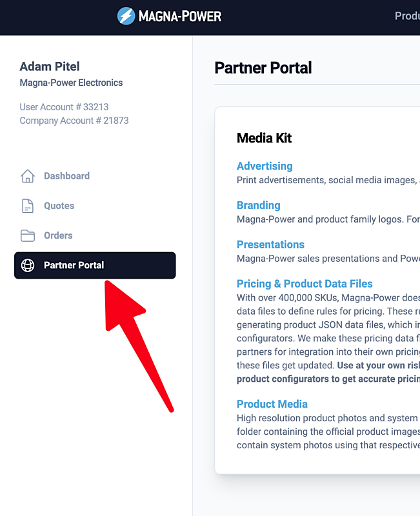Click the Adam Pitel user name
The width and height of the screenshot is (420, 516).
click(50, 66)
